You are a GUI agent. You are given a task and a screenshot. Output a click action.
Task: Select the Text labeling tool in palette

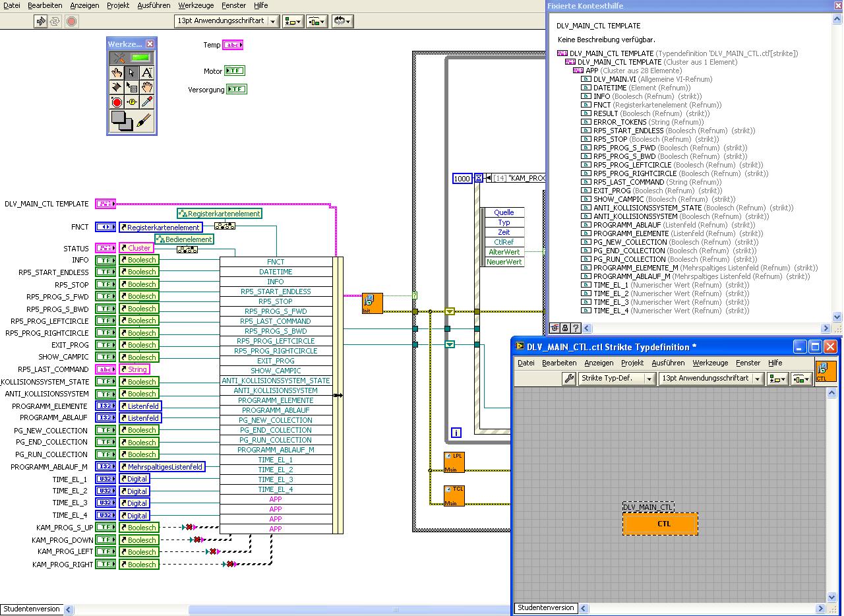[x=147, y=73]
